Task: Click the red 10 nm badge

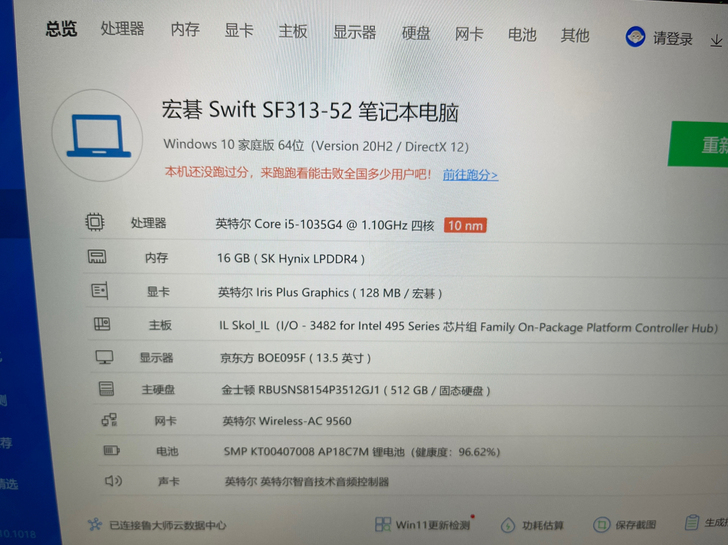Action: coord(465,226)
